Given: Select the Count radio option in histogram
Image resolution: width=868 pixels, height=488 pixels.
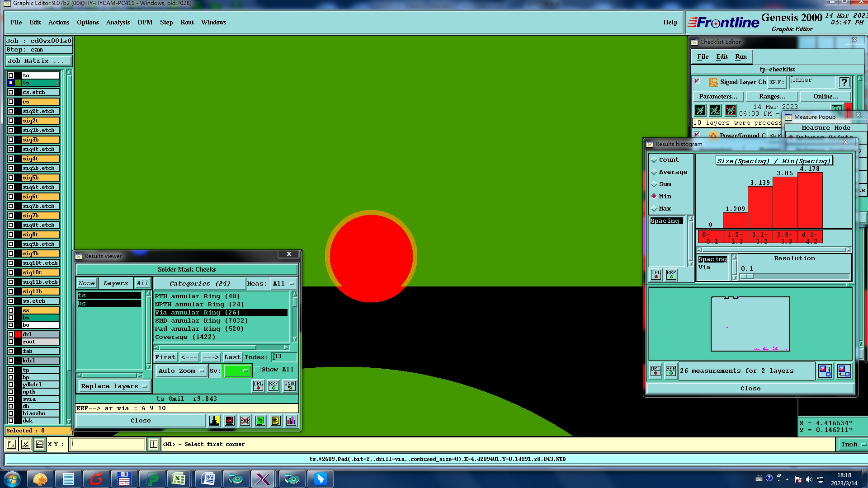Looking at the screenshot, I should click(x=654, y=160).
